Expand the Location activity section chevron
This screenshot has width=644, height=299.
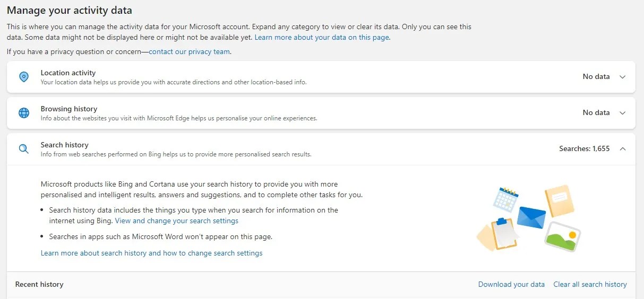click(x=623, y=77)
